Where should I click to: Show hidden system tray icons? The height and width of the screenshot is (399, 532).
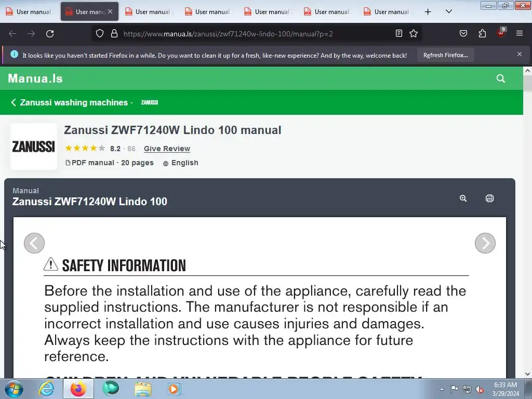(x=442, y=389)
